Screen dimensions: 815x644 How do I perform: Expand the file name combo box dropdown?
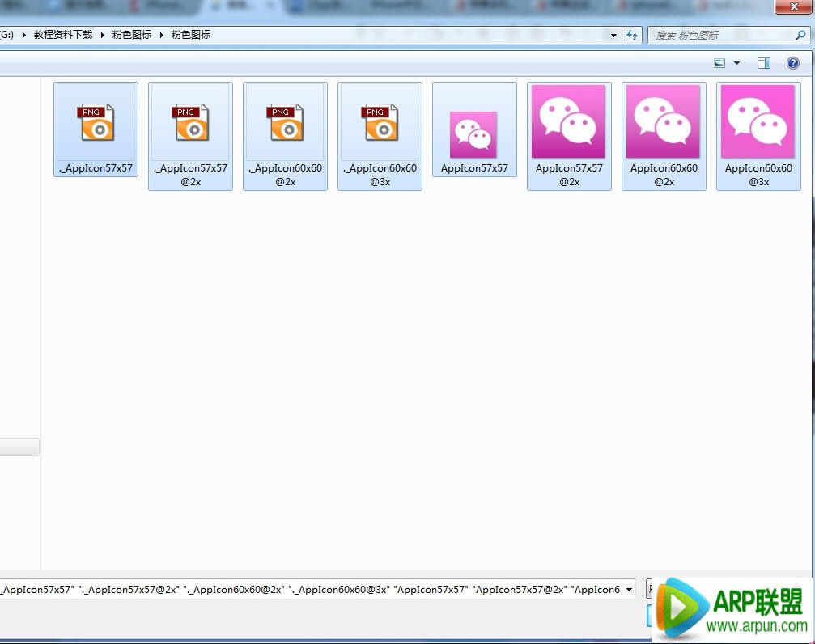coord(629,590)
